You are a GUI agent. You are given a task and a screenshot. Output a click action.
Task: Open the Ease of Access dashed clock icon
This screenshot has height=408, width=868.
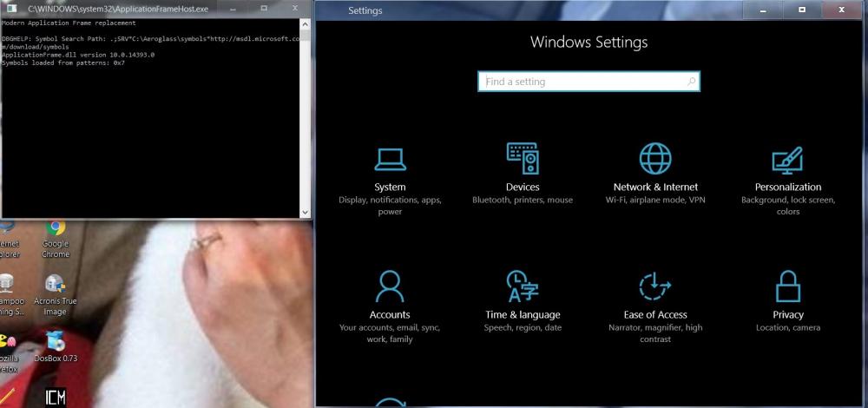click(x=655, y=286)
